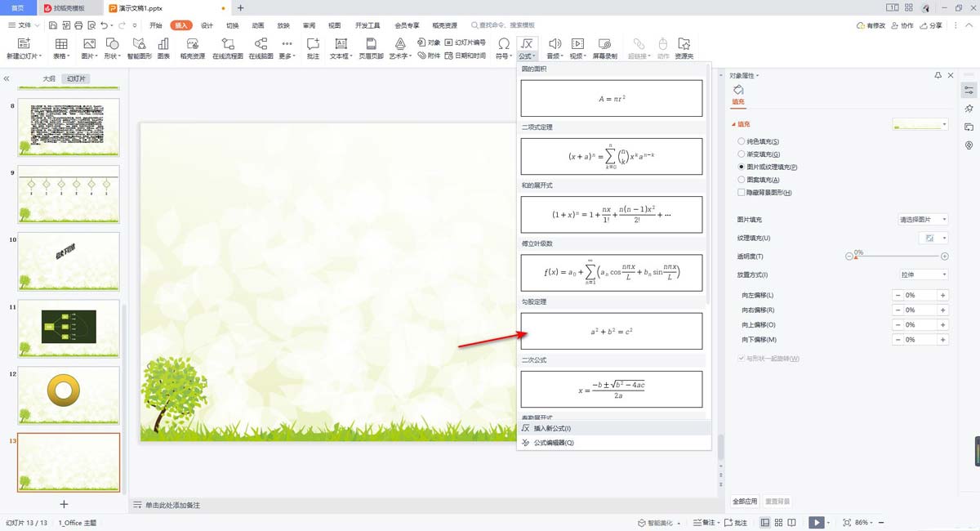Toggle 备注 notes in status bar
980x531 pixels.
[704, 522]
